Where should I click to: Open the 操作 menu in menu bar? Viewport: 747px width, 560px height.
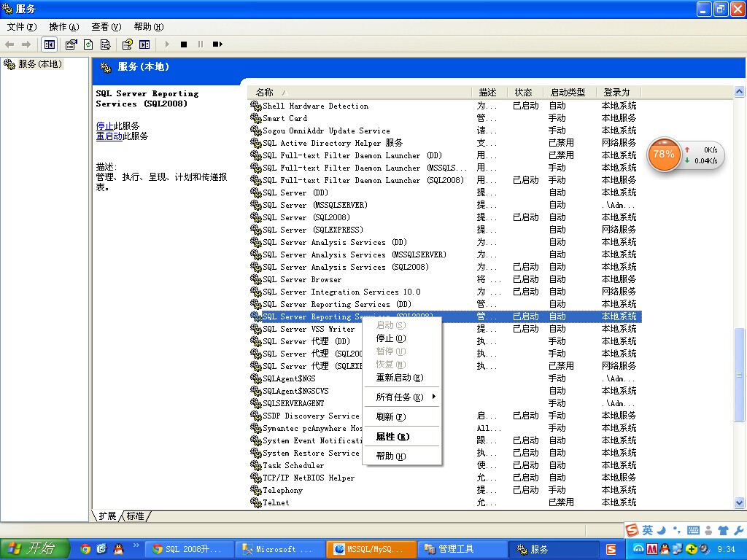click(x=64, y=27)
